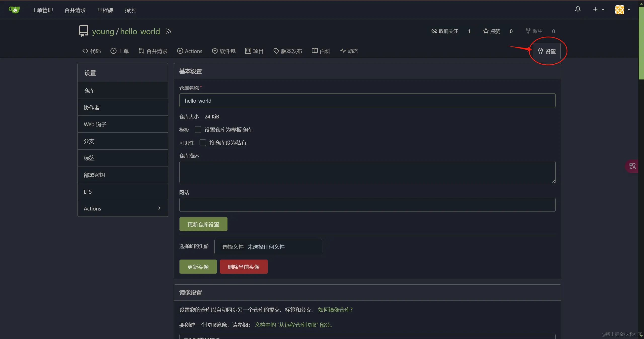
Task: Click the Gitea logo home icon
Action: [x=14, y=10]
